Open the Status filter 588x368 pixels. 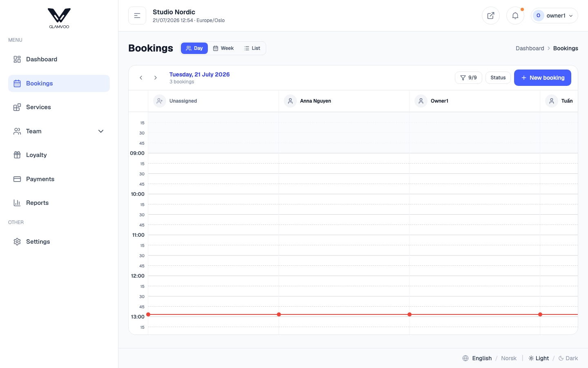point(498,78)
